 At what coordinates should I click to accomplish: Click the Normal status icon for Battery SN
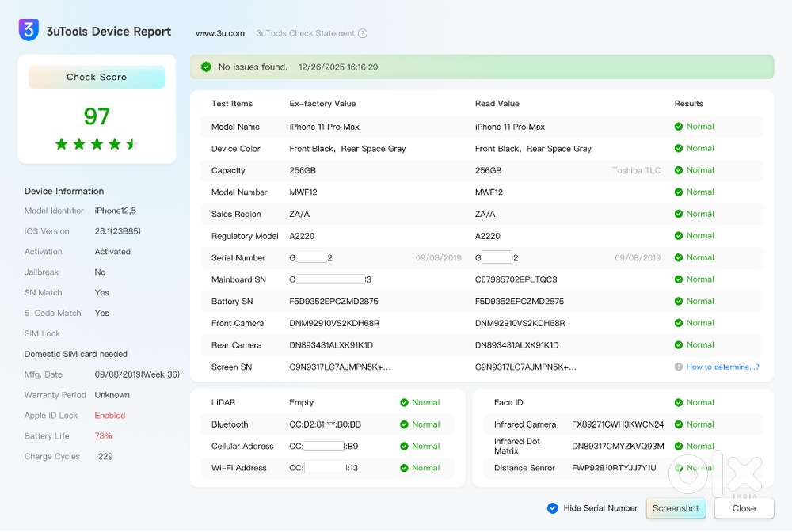coord(679,301)
